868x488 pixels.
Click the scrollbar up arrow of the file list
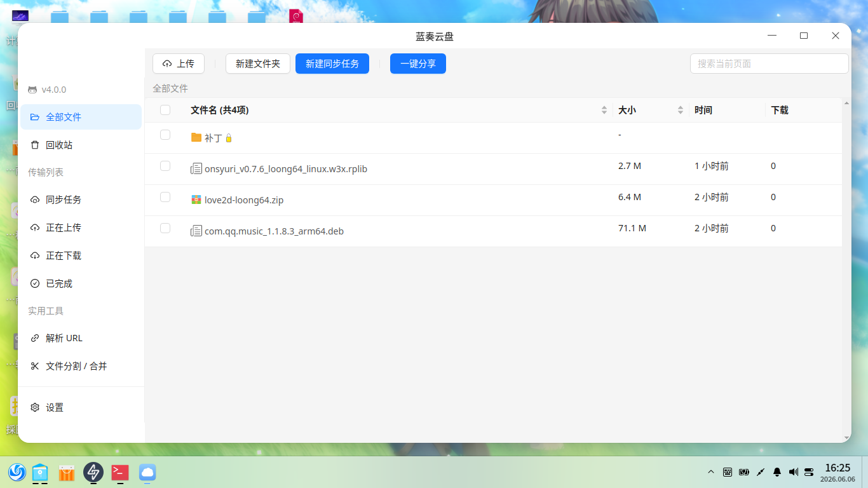point(846,103)
